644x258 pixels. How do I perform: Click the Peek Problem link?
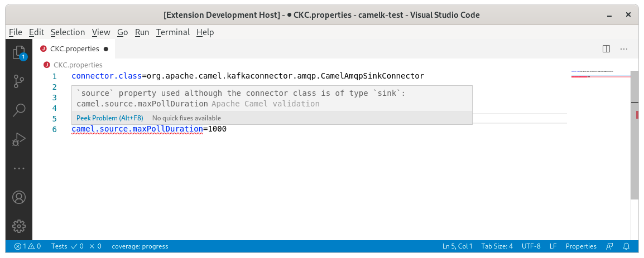[109, 118]
